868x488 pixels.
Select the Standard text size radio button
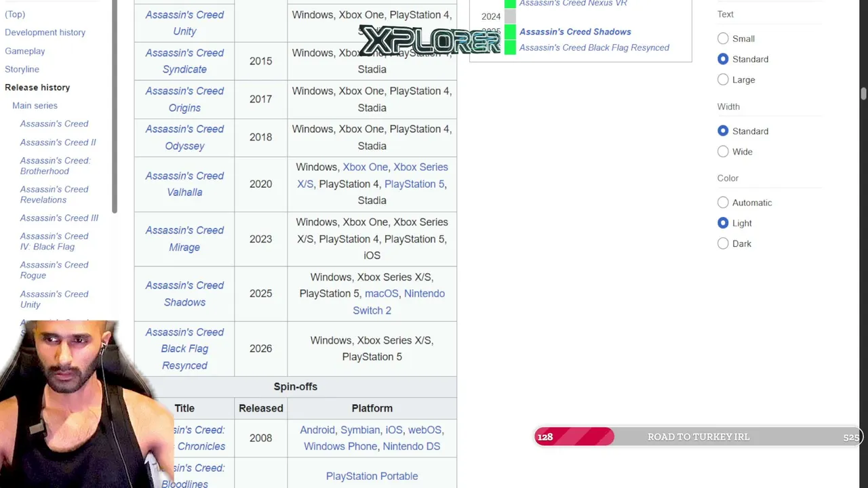723,59
